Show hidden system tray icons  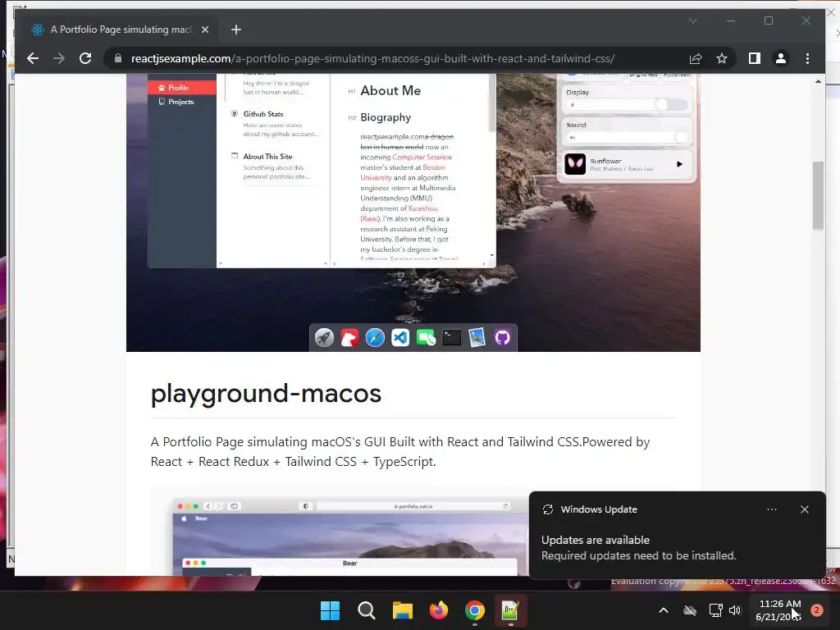click(x=663, y=610)
